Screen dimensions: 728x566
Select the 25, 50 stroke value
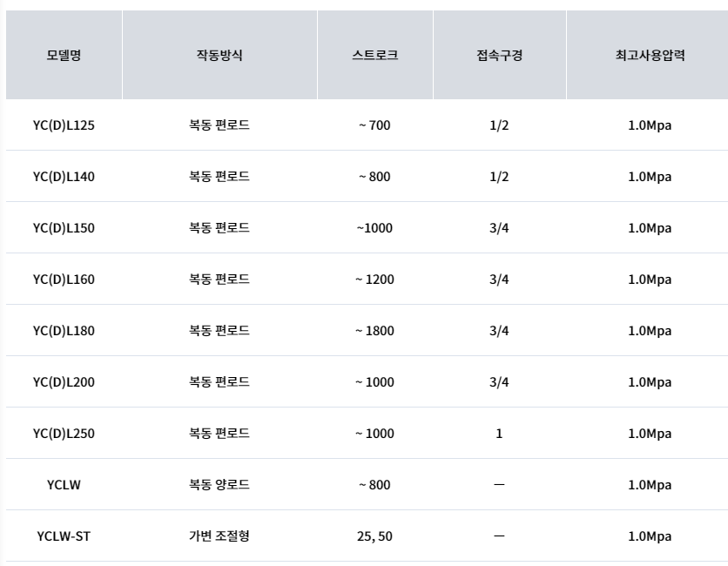(x=374, y=536)
